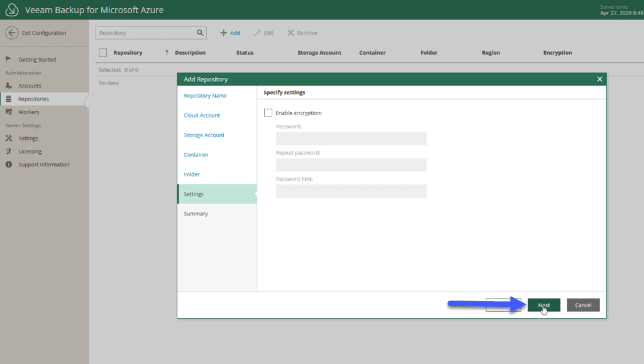Click the Exit Configuration back arrow icon
644x364 pixels.
[x=12, y=33]
